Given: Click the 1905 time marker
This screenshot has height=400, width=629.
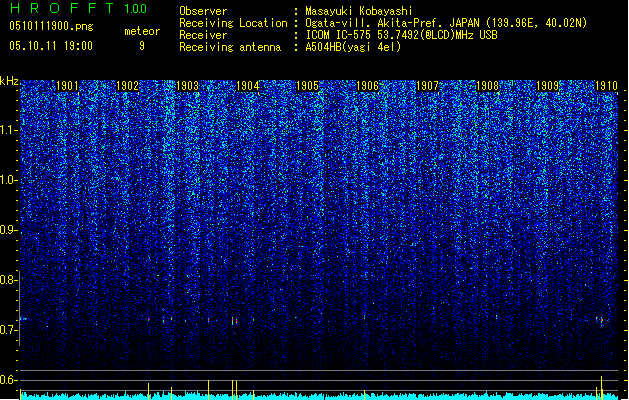Looking at the screenshot, I should click(x=307, y=86).
